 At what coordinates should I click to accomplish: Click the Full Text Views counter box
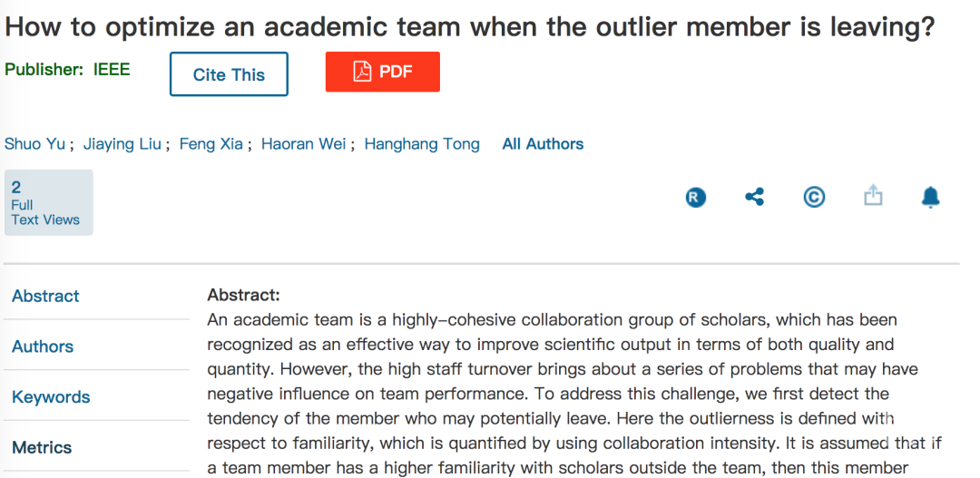tap(49, 202)
